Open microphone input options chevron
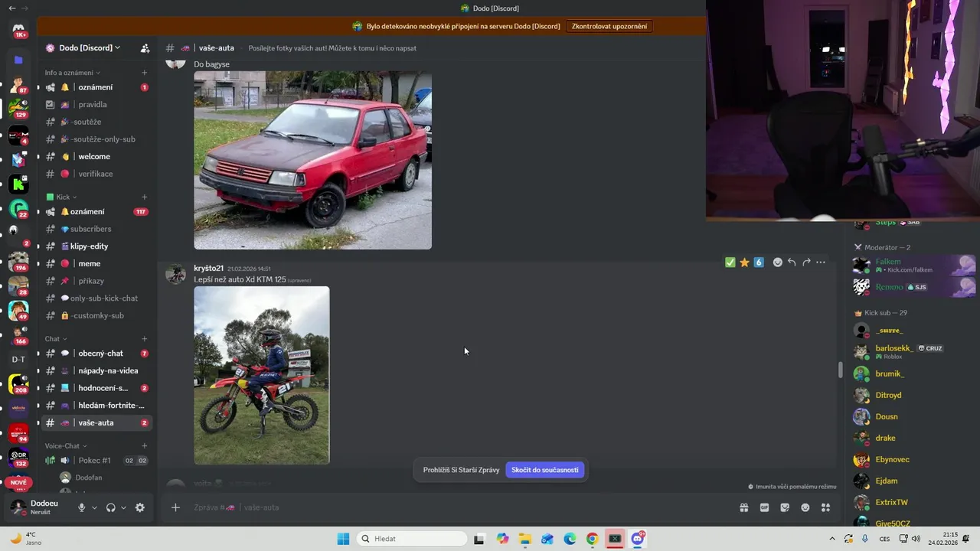Screen dimensions: 980x551 coord(94,507)
